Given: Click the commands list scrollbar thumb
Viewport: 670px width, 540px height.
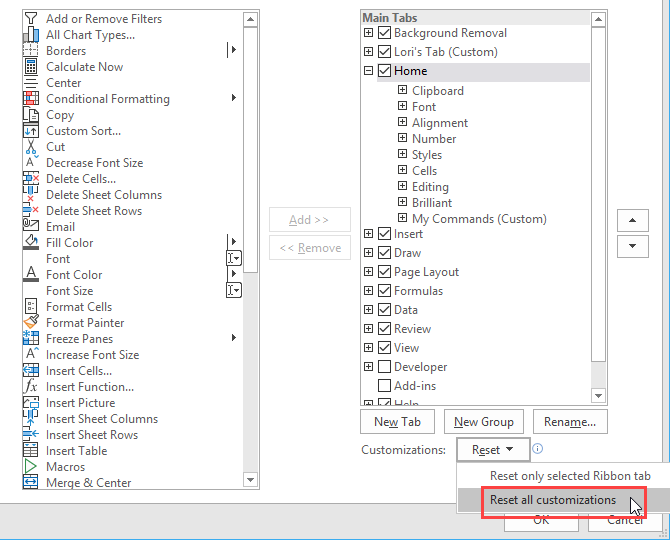Looking at the screenshot, I should [250, 150].
